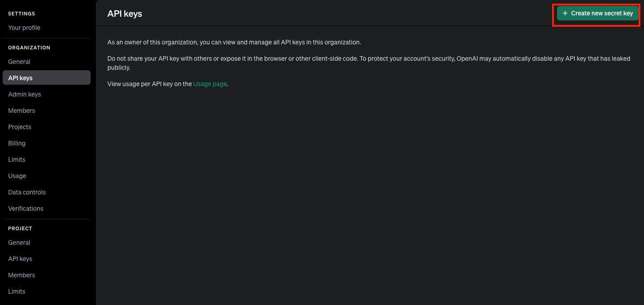The height and width of the screenshot is (305, 644).
Task: Open the Usage page link
Action: click(210, 84)
